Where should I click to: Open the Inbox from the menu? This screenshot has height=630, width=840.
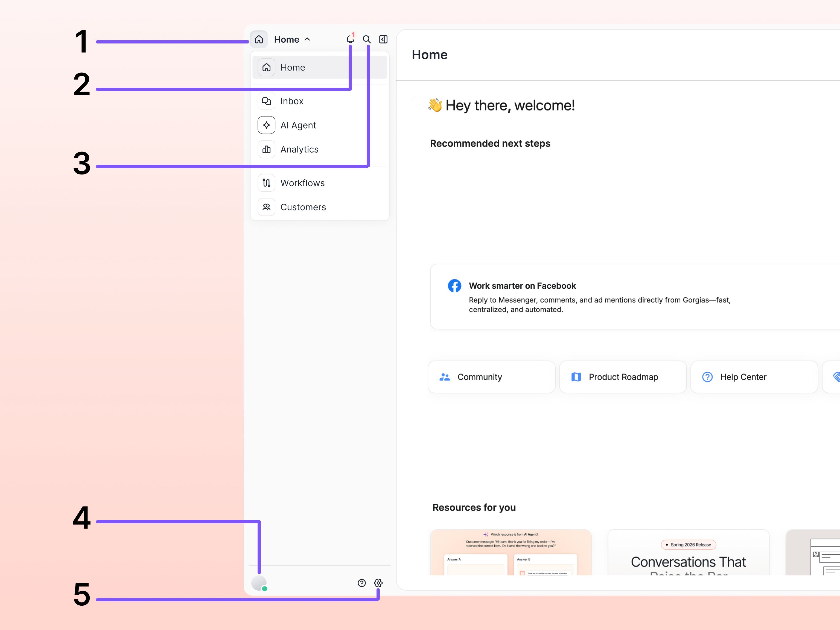pos(292,101)
